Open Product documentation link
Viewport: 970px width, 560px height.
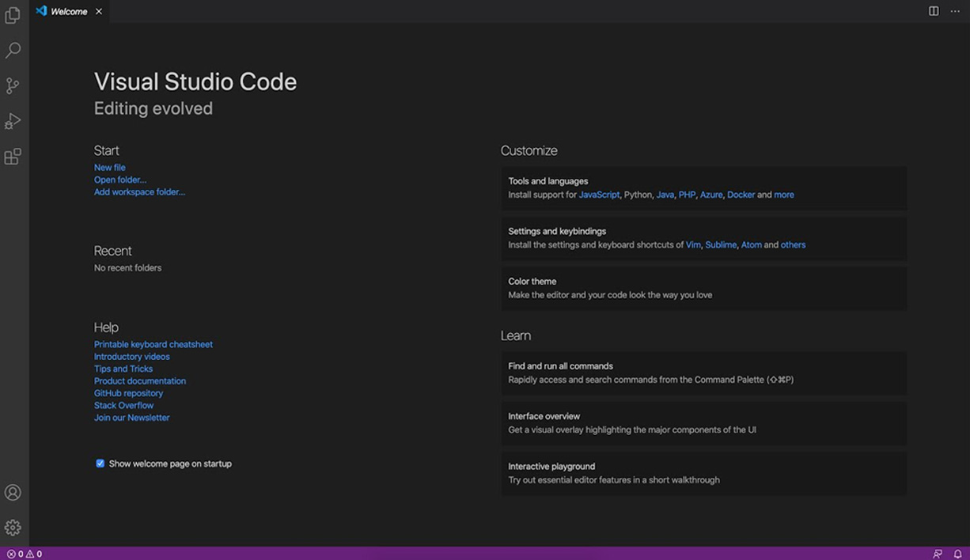click(x=140, y=381)
